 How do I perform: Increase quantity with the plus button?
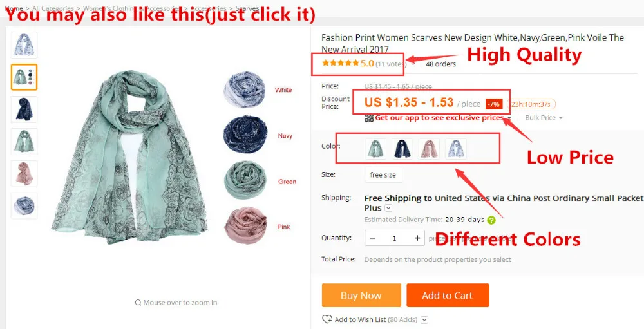pyautogui.click(x=417, y=238)
